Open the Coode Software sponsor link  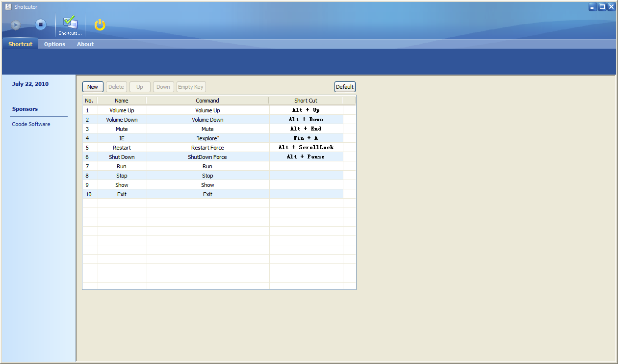click(x=31, y=124)
